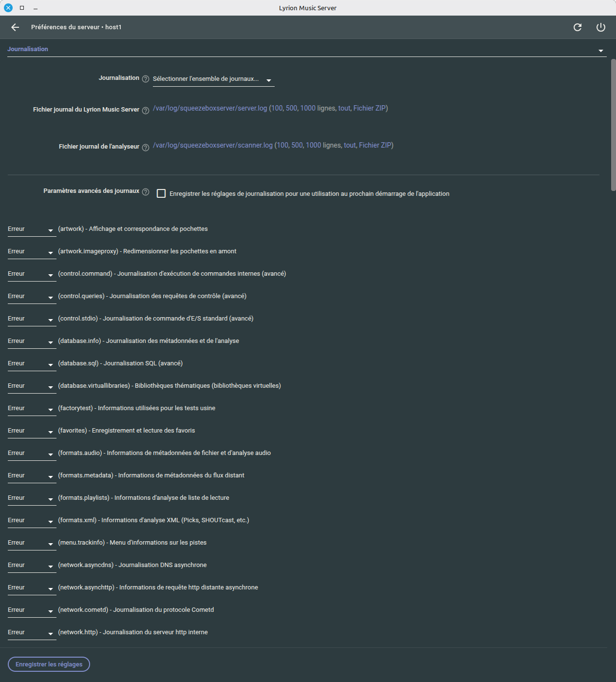This screenshot has width=616, height=682.
Task: Change log level for factorytest
Action: (32, 409)
